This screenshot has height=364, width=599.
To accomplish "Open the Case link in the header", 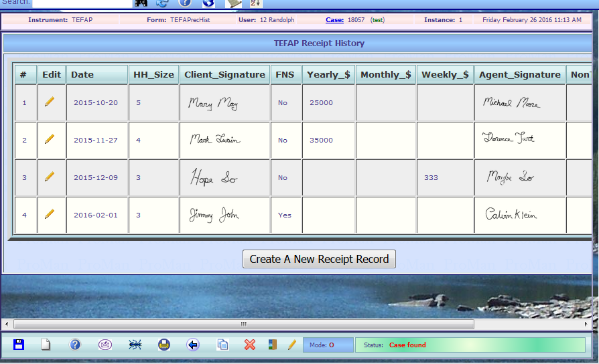I will tap(334, 20).
